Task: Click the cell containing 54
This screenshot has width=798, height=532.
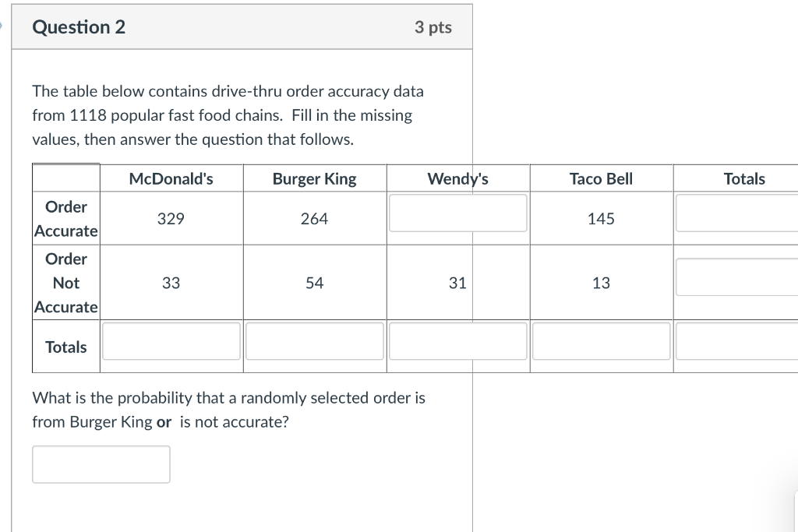Action: [315, 283]
